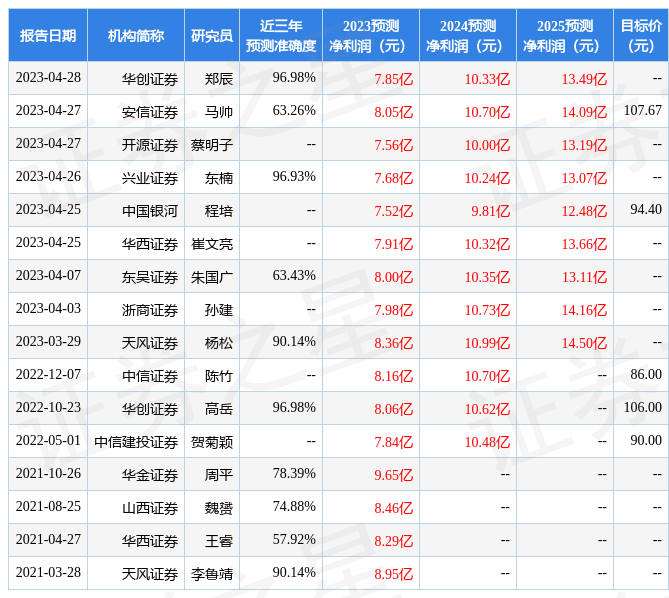Click the 机构简称 column header
Image resolution: width=669 pixels, height=598 pixels.
pos(136,36)
